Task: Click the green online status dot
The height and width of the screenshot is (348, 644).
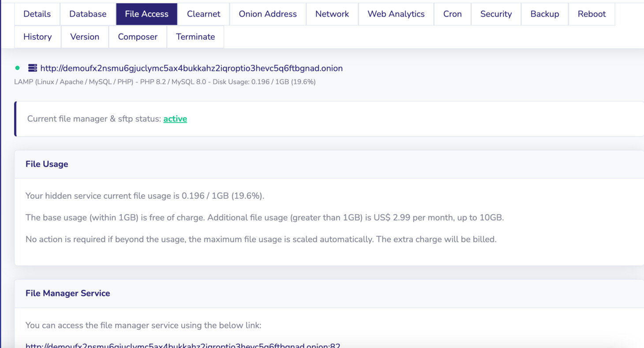Action: pos(18,68)
